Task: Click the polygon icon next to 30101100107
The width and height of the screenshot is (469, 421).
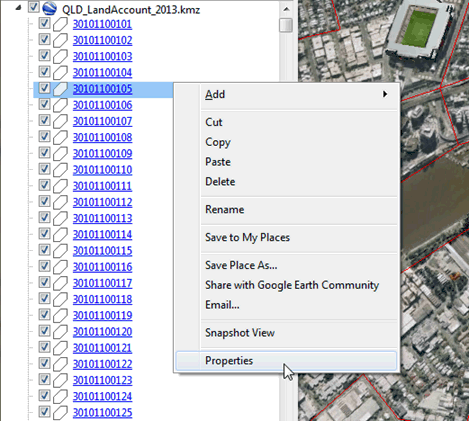Action: (x=60, y=121)
